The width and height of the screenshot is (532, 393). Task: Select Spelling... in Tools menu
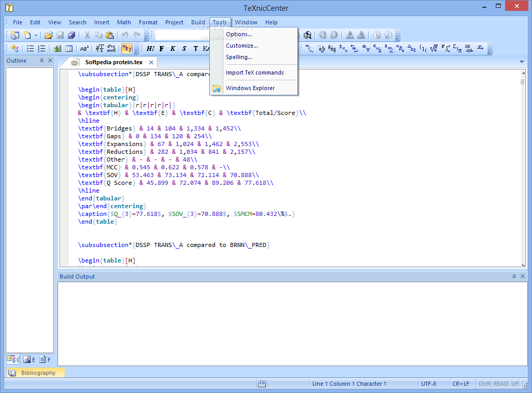point(239,57)
